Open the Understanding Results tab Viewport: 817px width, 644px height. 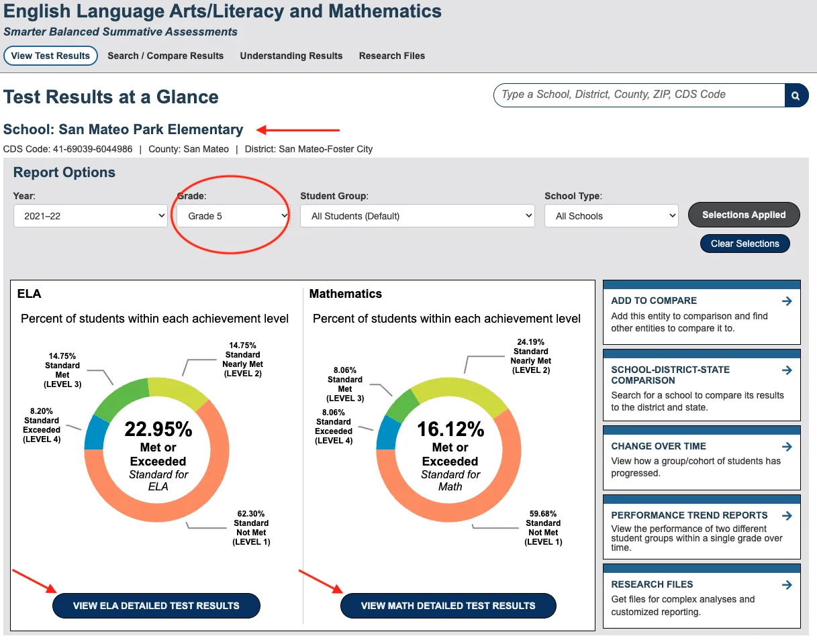(x=291, y=56)
